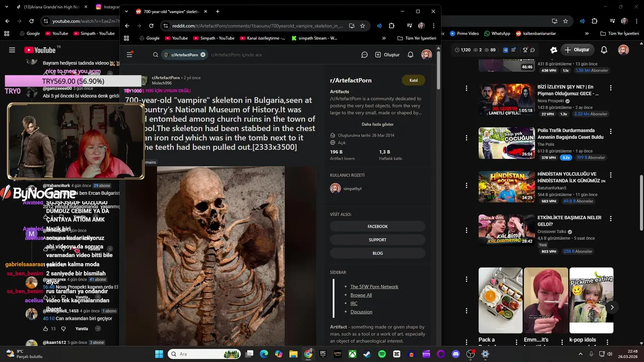The width and height of the screenshot is (644, 362).
Task: Click the YouTube logo
Action: [40, 50]
